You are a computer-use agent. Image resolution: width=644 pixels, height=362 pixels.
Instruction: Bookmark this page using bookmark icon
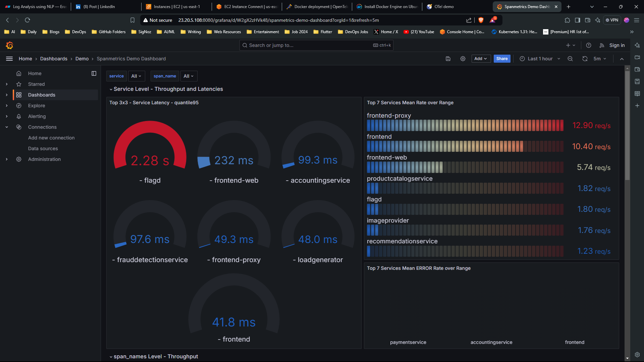coord(132,20)
